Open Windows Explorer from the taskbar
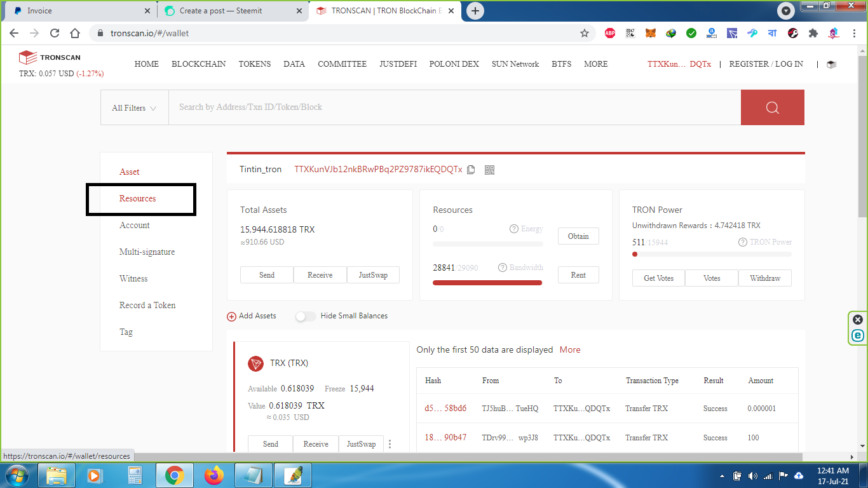The width and height of the screenshot is (868, 488). pyautogui.click(x=57, y=475)
